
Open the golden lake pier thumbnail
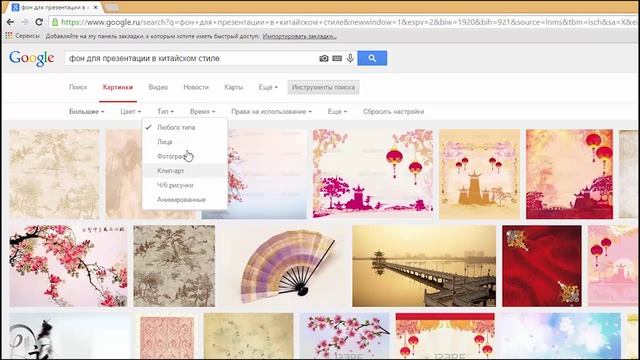424,266
